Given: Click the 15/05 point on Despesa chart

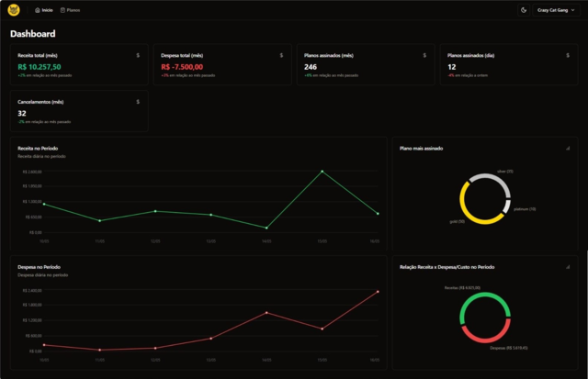Looking at the screenshot, I should click(x=322, y=329).
